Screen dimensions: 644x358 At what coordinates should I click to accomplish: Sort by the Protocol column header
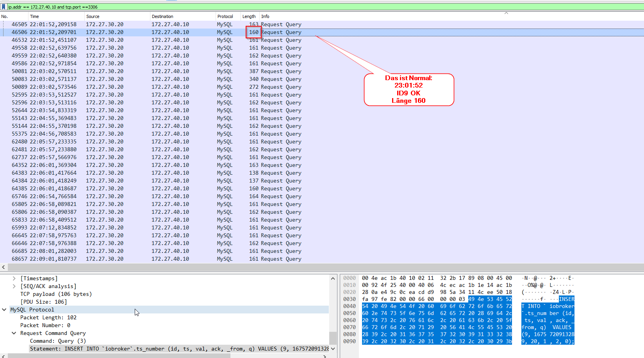tap(228, 16)
